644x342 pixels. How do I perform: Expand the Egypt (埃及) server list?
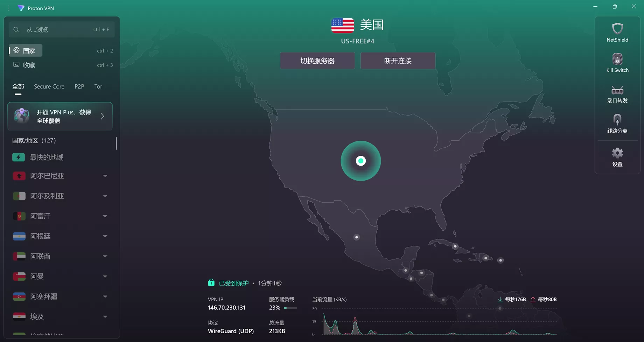click(x=105, y=317)
